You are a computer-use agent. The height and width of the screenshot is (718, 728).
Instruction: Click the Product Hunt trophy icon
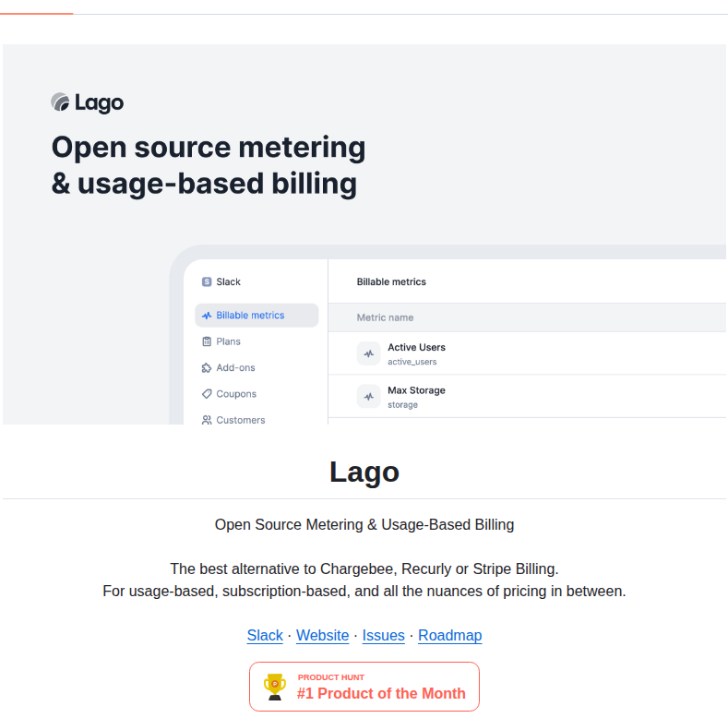(274, 687)
